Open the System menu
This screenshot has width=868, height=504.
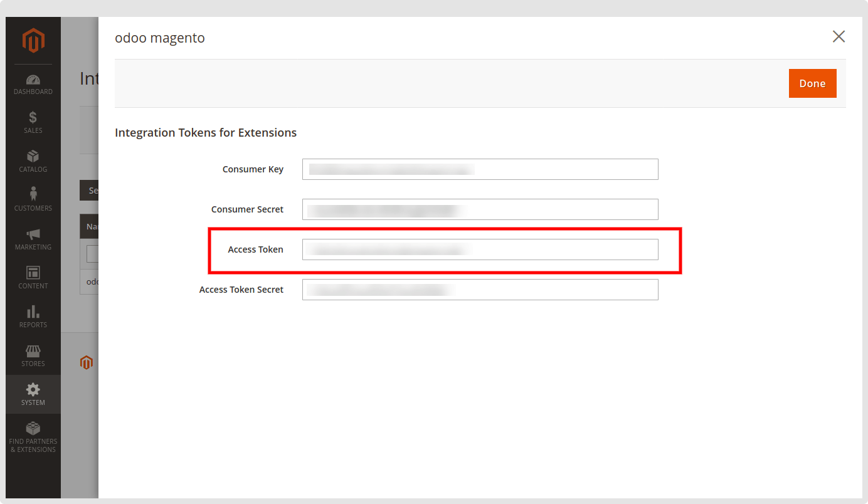tap(33, 394)
